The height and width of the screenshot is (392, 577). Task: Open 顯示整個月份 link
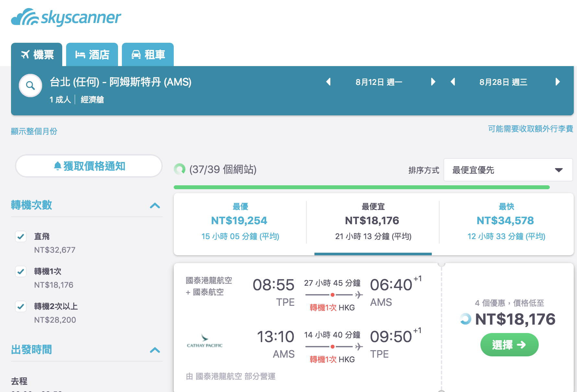(x=34, y=131)
